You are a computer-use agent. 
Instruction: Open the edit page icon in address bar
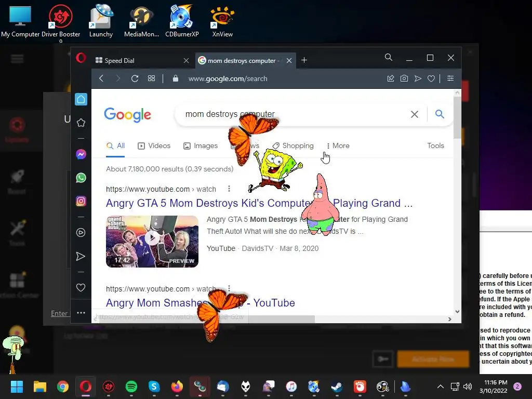point(391,78)
